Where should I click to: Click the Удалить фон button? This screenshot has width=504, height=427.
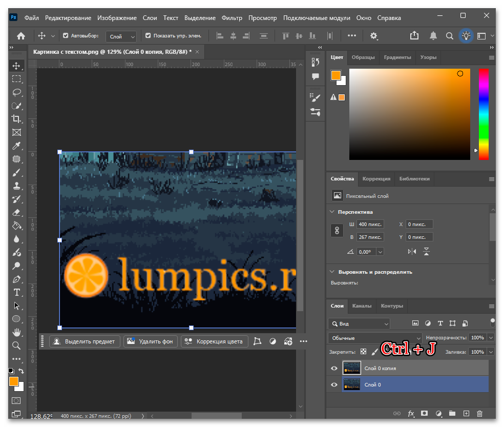(x=150, y=341)
